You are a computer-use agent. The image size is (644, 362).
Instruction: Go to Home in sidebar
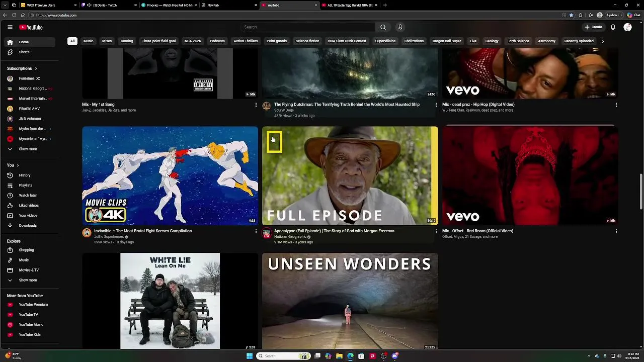[x=30, y=42]
